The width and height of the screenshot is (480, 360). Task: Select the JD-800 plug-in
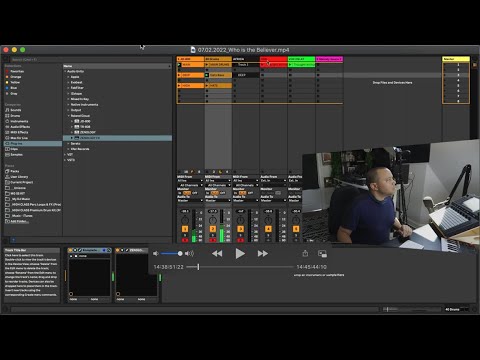85,121
